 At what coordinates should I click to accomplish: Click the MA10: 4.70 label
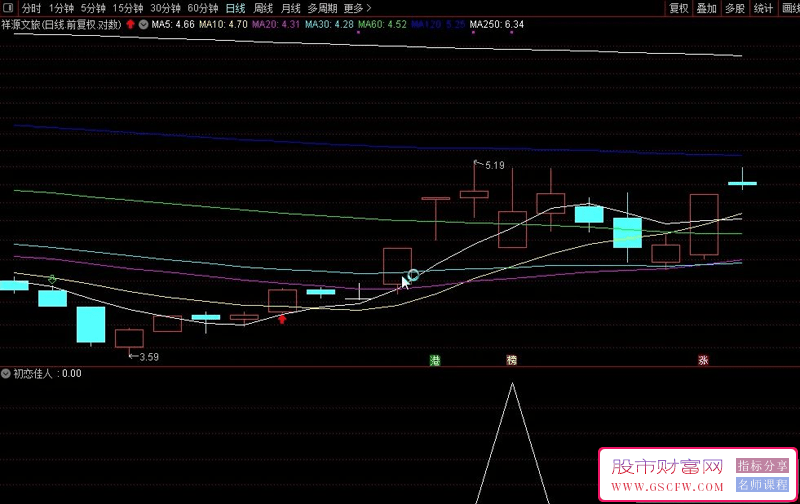[223, 24]
